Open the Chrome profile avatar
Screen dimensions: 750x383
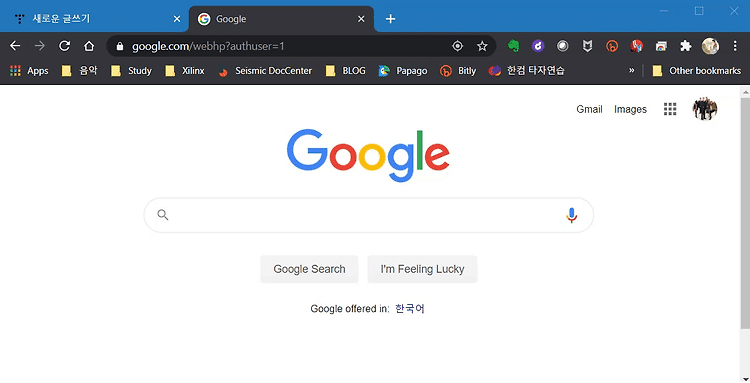click(710, 46)
